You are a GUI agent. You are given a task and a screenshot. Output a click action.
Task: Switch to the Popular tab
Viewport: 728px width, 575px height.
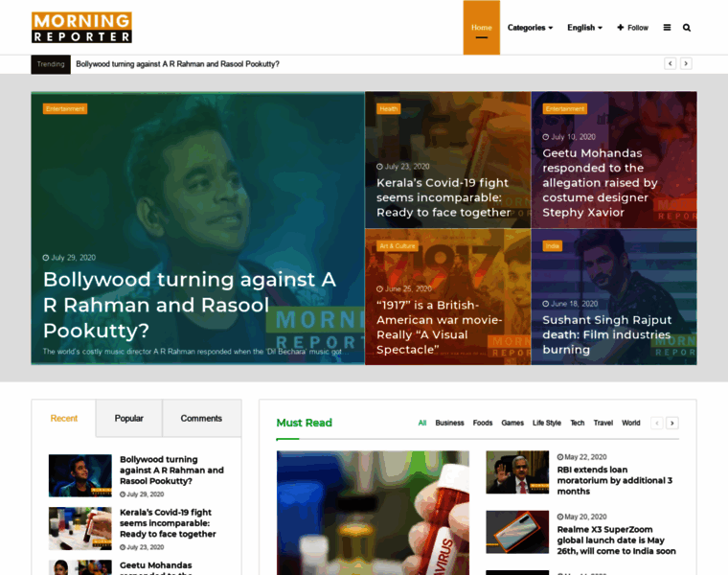click(x=129, y=419)
